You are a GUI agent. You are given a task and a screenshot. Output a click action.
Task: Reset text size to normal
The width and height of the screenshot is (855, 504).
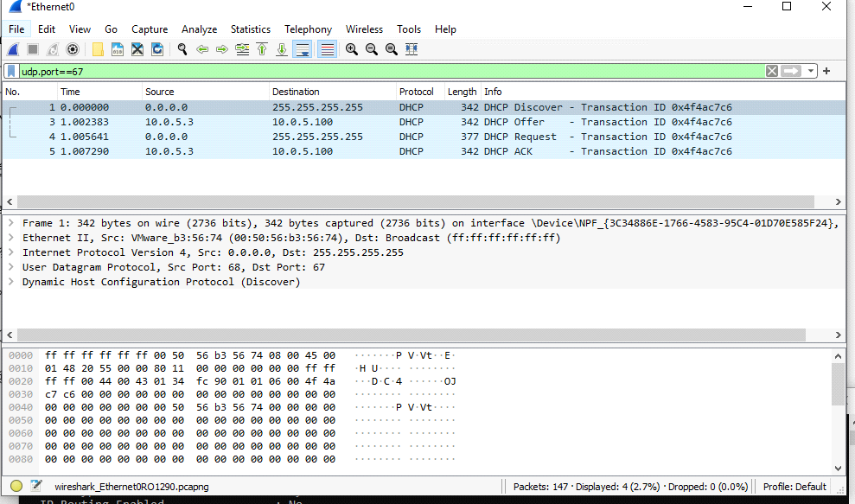[x=392, y=49]
